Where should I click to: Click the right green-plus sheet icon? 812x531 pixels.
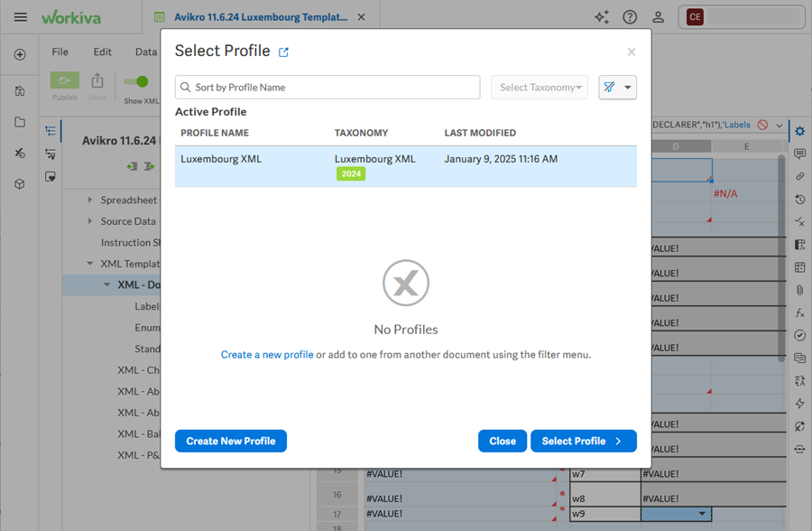coord(149,166)
